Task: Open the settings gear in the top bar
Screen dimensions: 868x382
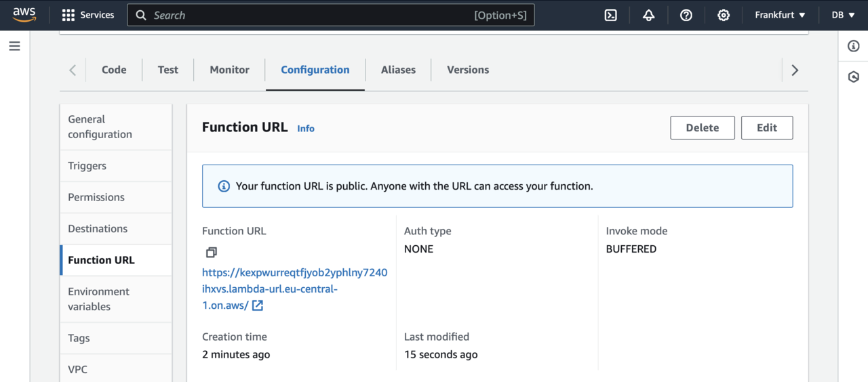Action: click(x=724, y=15)
